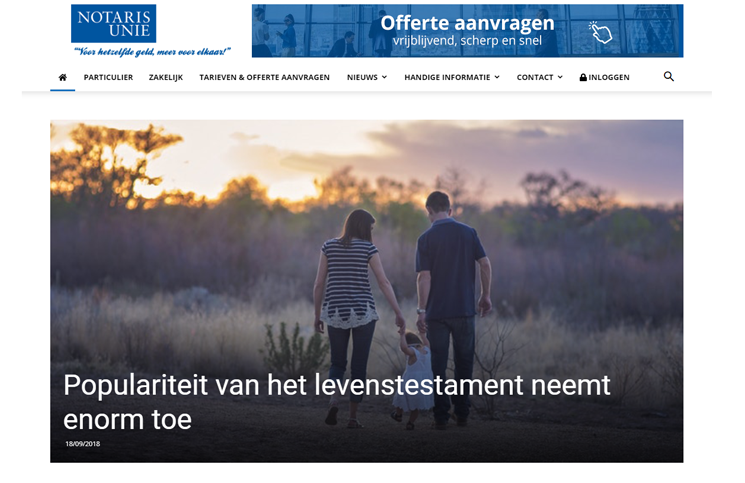Select Tarieven & Offerte Aanvragen menu item
Viewport: 745px width, 483px height.
[x=264, y=77]
